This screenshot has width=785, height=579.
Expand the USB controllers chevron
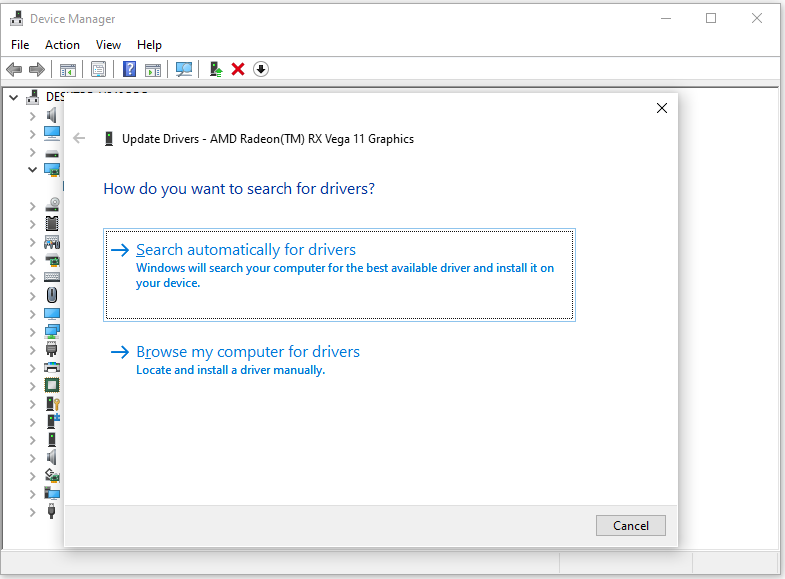33,512
